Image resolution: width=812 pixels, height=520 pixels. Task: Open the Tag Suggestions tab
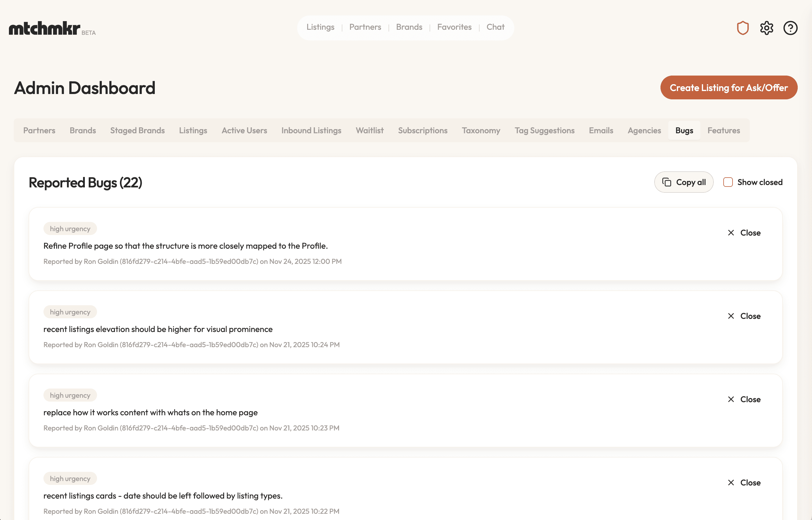coord(544,130)
